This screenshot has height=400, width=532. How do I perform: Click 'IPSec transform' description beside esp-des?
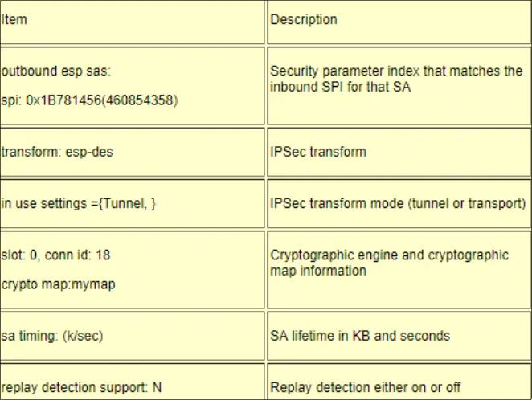[x=318, y=152]
